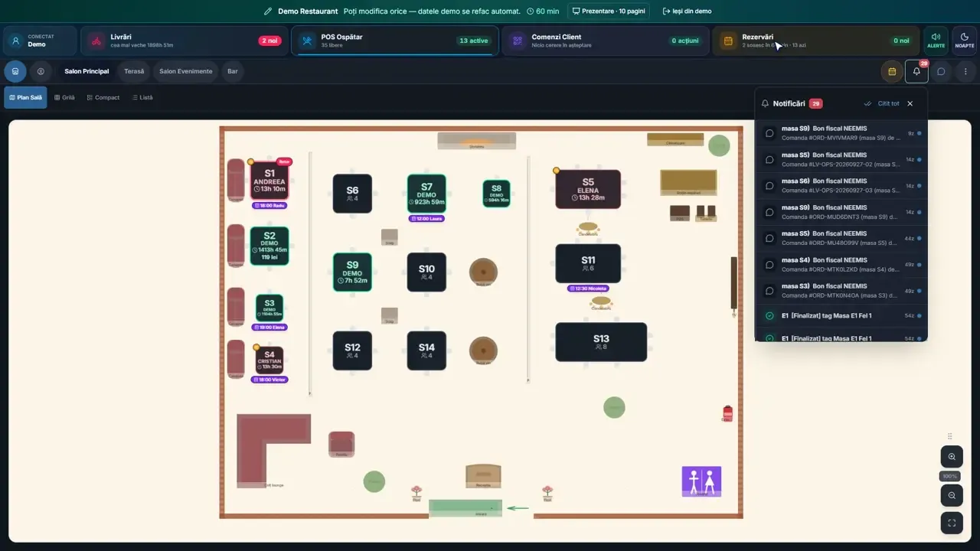Open Prezentare 10 pagini dropdown
This screenshot has width=980, height=551.
click(x=609, y=11)
